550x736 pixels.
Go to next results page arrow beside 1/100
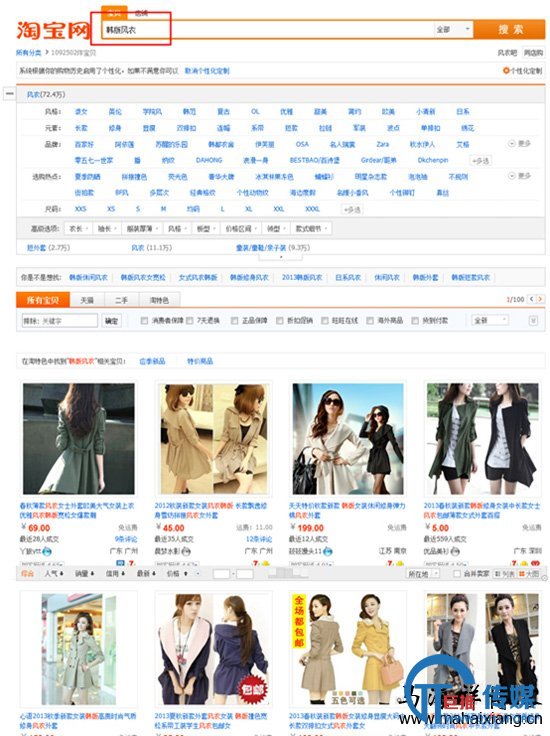tap(540, 299)
